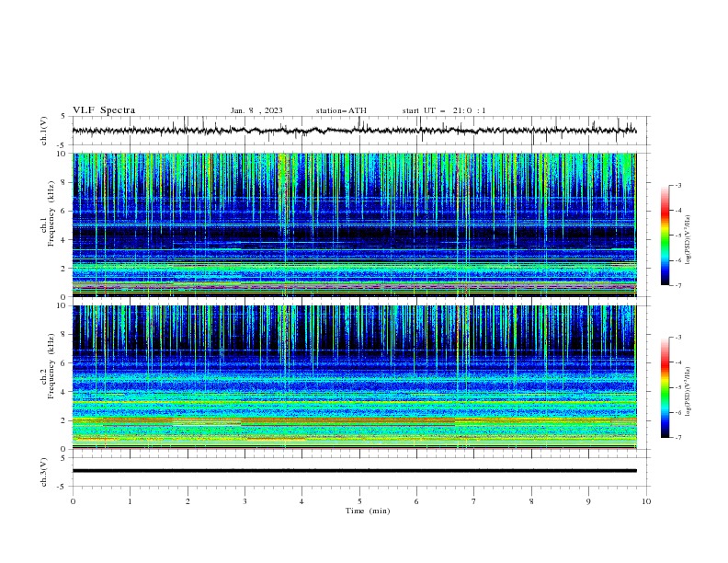The image size is (728, 563).
Task: Click the ch.1 "log(PSD)(V²/Hz)" colorbar label
Action: coord(688,240)
